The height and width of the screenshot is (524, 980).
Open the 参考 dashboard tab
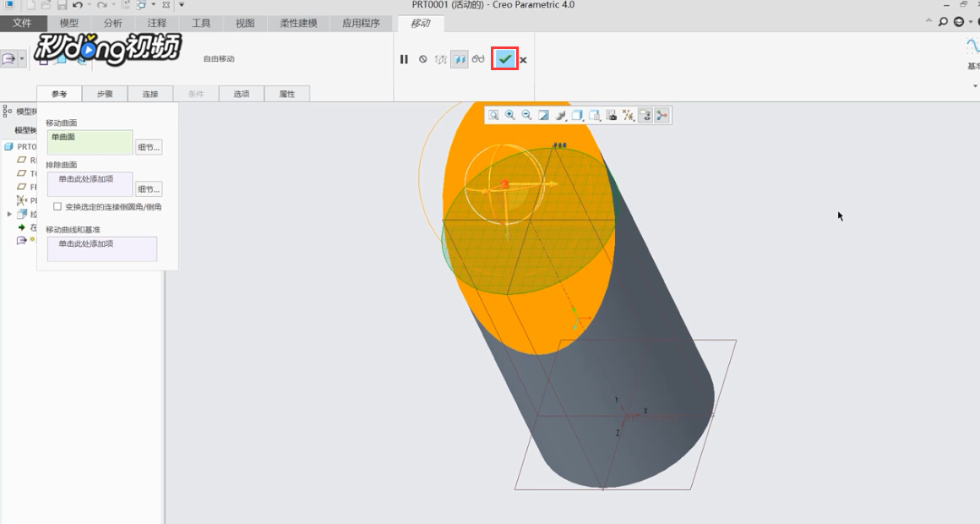pos(59,94)
